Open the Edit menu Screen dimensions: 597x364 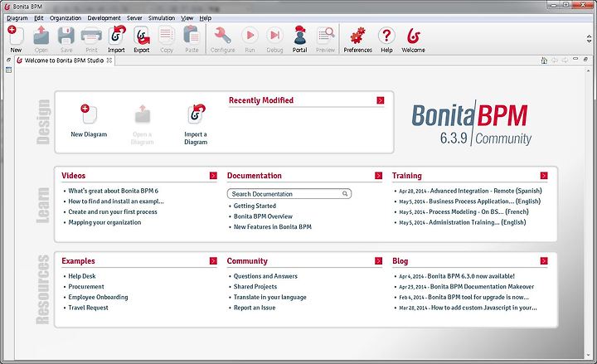(x=38, y=18)
